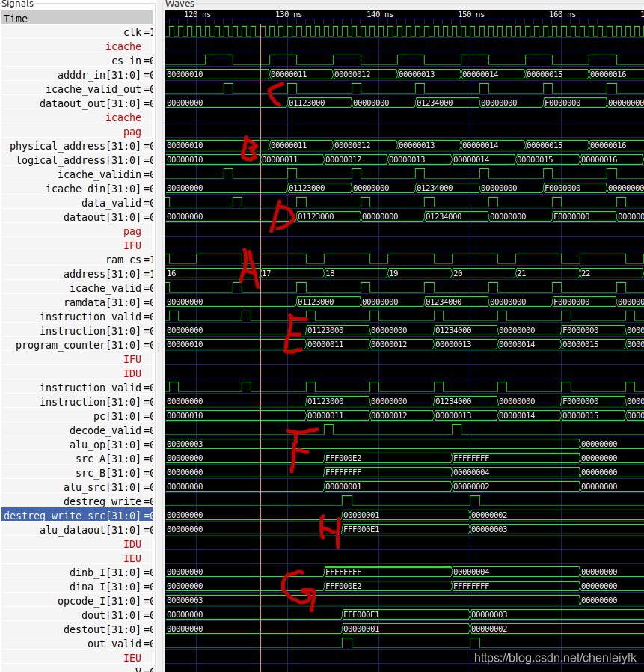The image size is (644, 672).
Task: Click value 20 in the address waveform
Action: pos(458,273)
